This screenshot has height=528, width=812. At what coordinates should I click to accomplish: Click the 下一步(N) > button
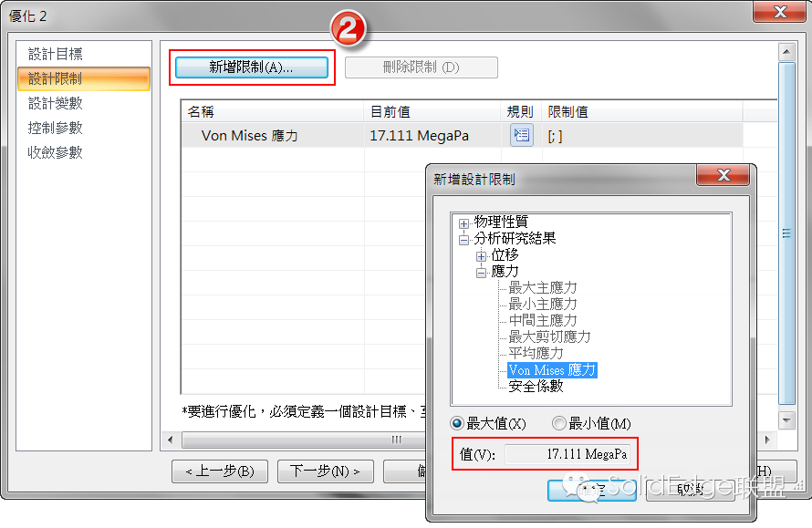pos(325,471)
